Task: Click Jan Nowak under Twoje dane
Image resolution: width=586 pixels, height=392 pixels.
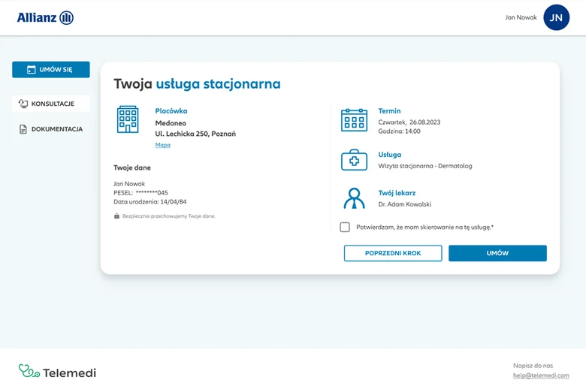Action: [129, 184]
